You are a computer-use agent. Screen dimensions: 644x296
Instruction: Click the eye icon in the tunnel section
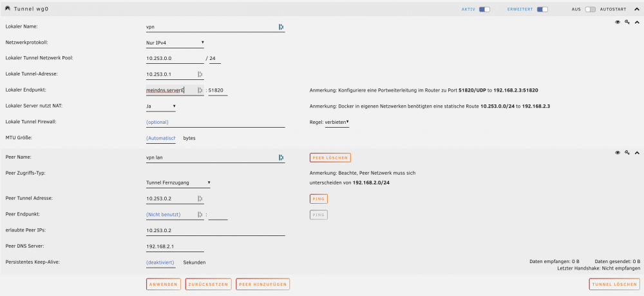click(x=618, y=23)
